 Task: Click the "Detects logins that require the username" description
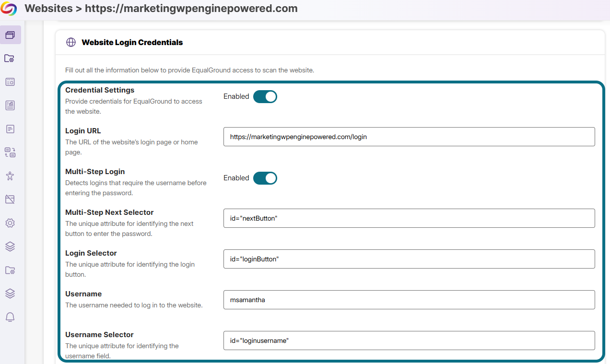tap(136, 188)
